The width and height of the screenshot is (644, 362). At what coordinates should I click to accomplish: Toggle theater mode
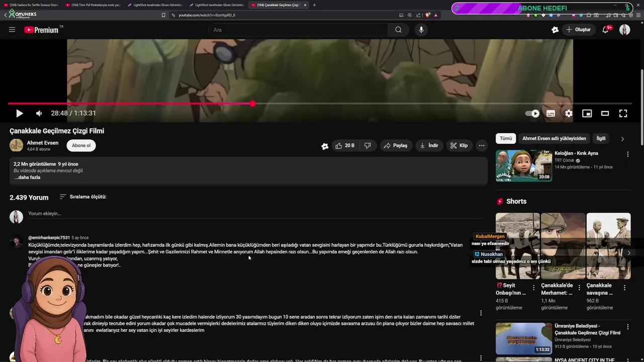[x=605, y=114]
